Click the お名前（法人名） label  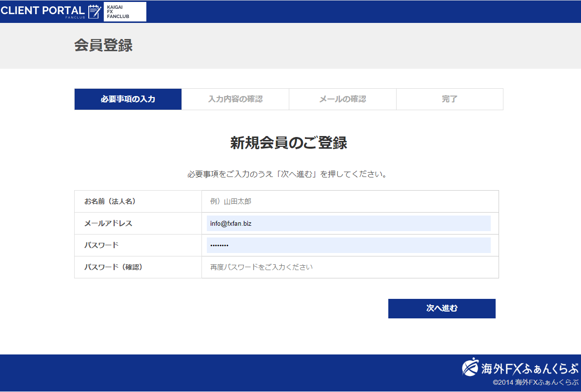[x=110, y=201]
